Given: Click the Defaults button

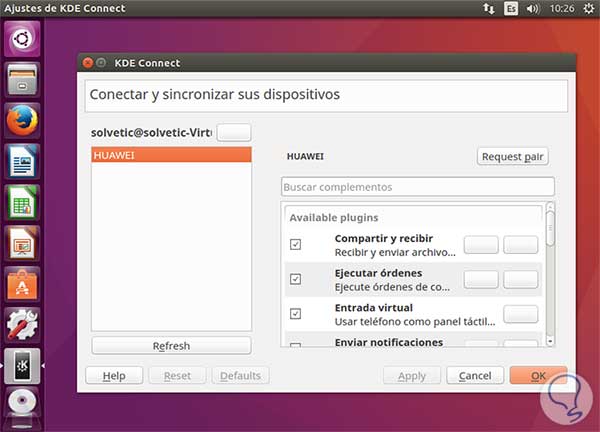Looking at the screenshot, I should 240,376.
